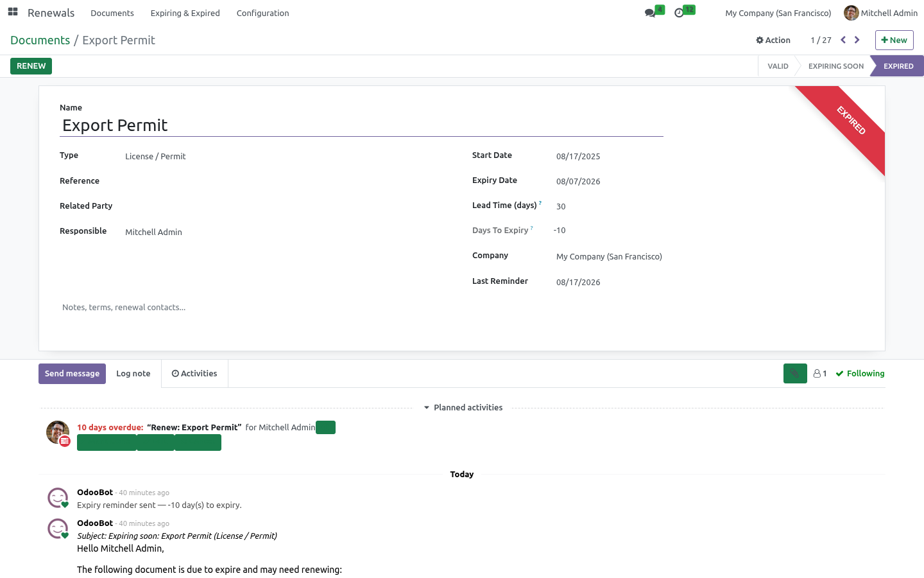This screenshot has width=924, height=578.
Task: Open the Activities scheduling button
Action: click(x=194, y=373)
